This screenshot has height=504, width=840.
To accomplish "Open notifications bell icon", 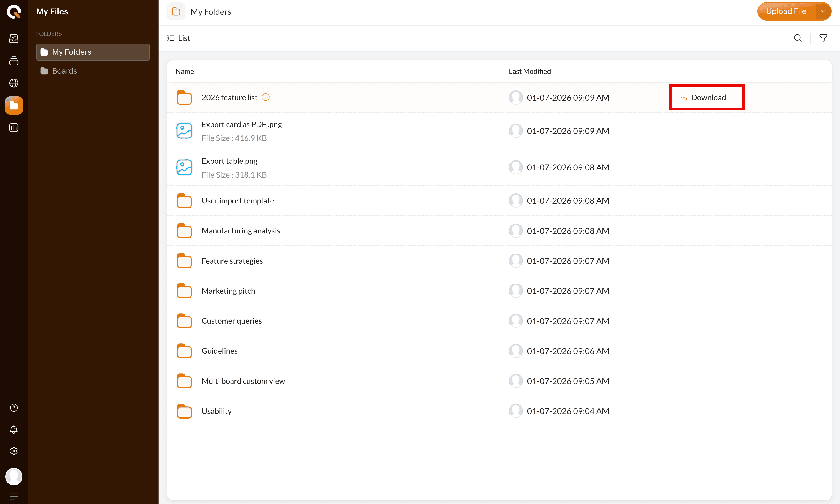I will [x=14, y=430].
